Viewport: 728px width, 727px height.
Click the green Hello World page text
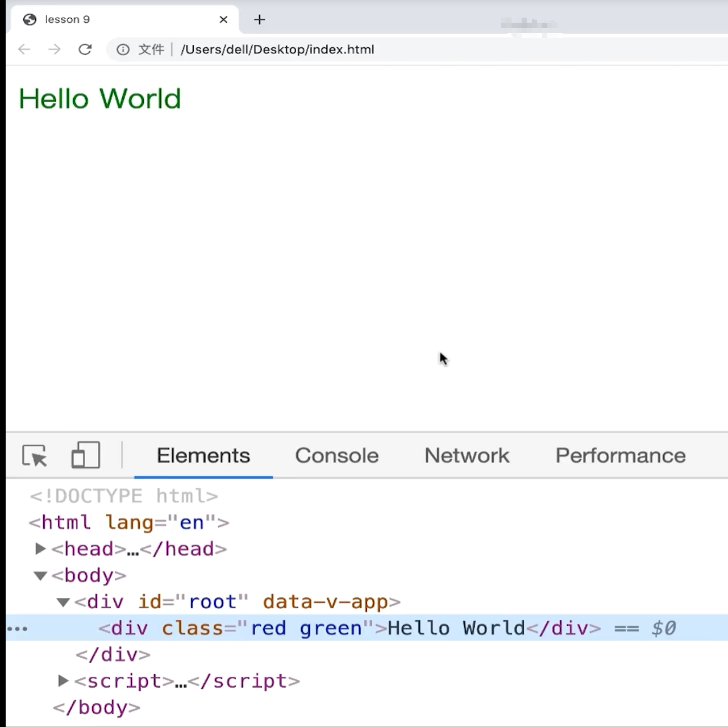pos(100,98)
